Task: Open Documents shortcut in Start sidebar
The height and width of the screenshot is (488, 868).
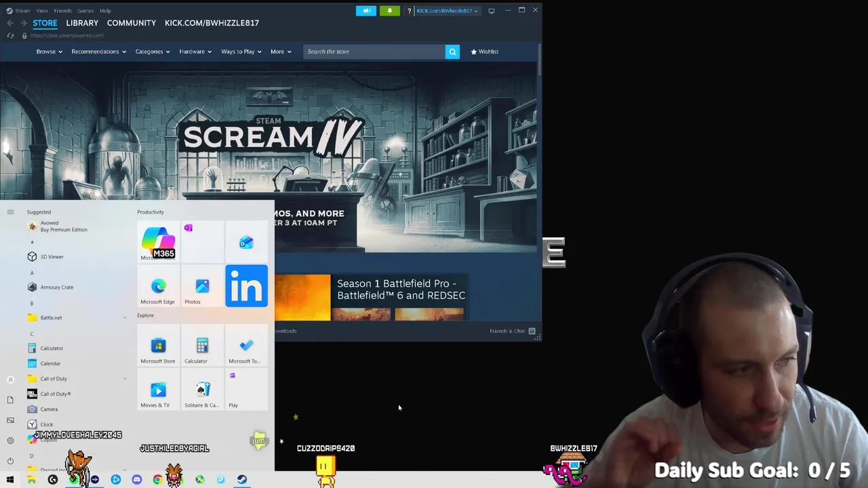Action: tap(10, 400)
